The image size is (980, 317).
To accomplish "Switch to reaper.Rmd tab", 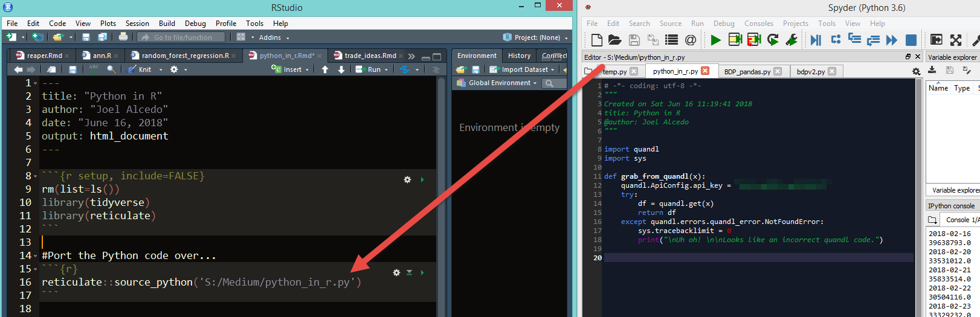I will 42,56.
